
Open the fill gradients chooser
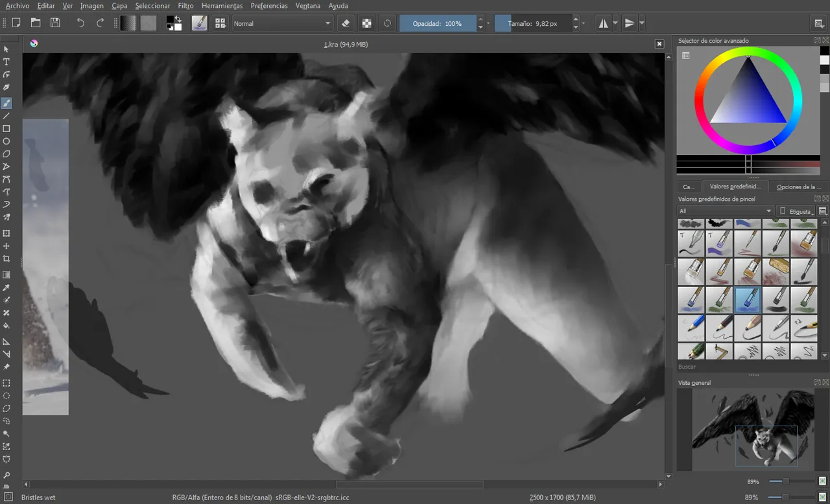tap(128, 23)
